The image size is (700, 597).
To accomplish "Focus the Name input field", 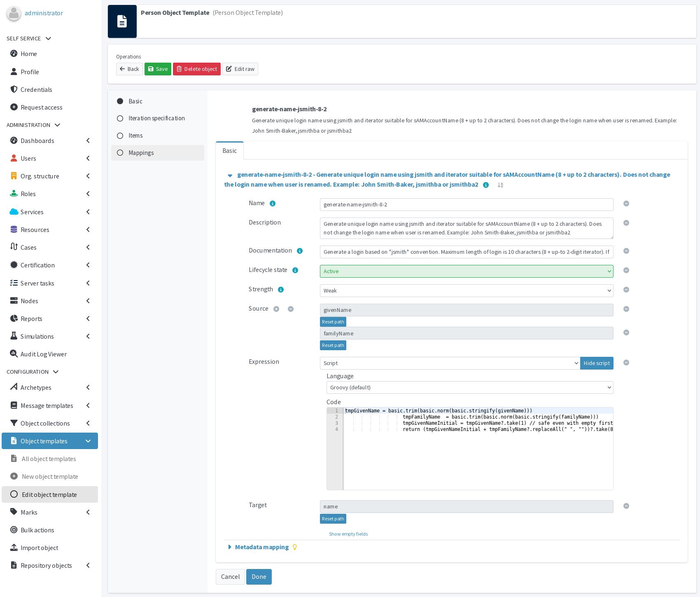I will 466,204.
